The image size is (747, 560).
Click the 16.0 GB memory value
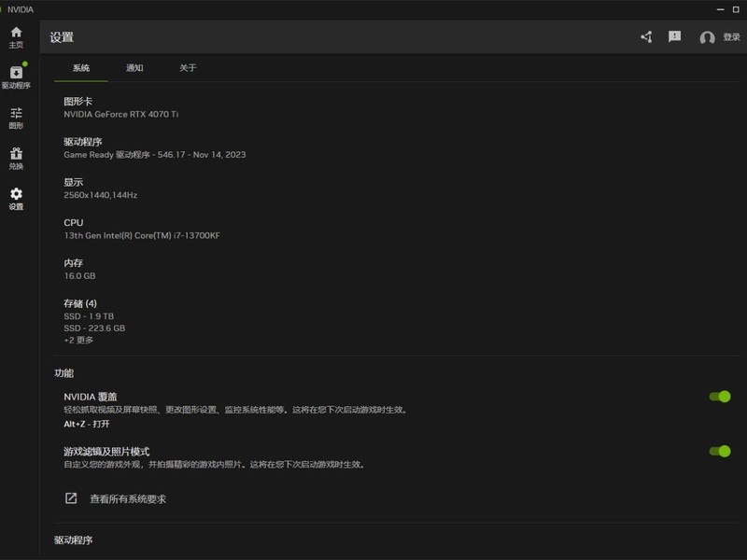79,276
